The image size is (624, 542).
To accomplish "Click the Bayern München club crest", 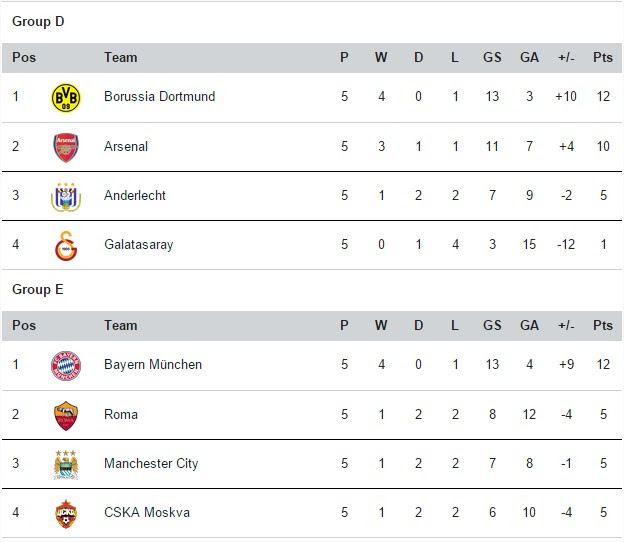I will tap(66, 366).
